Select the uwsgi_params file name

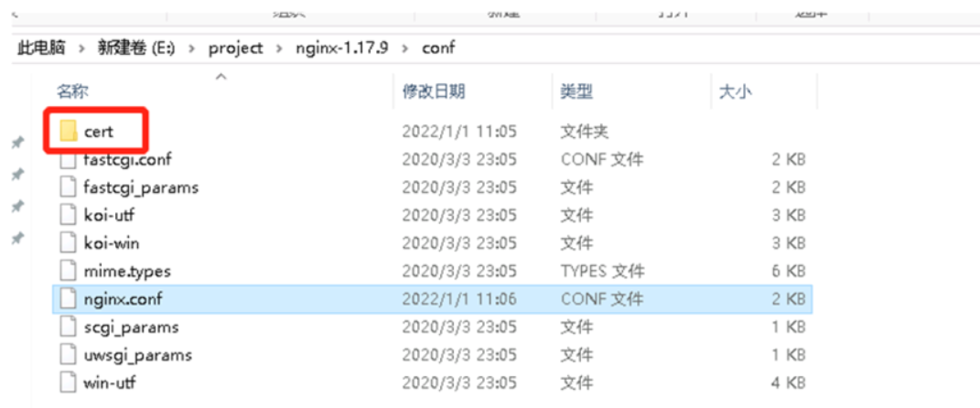tap(137, 356)
